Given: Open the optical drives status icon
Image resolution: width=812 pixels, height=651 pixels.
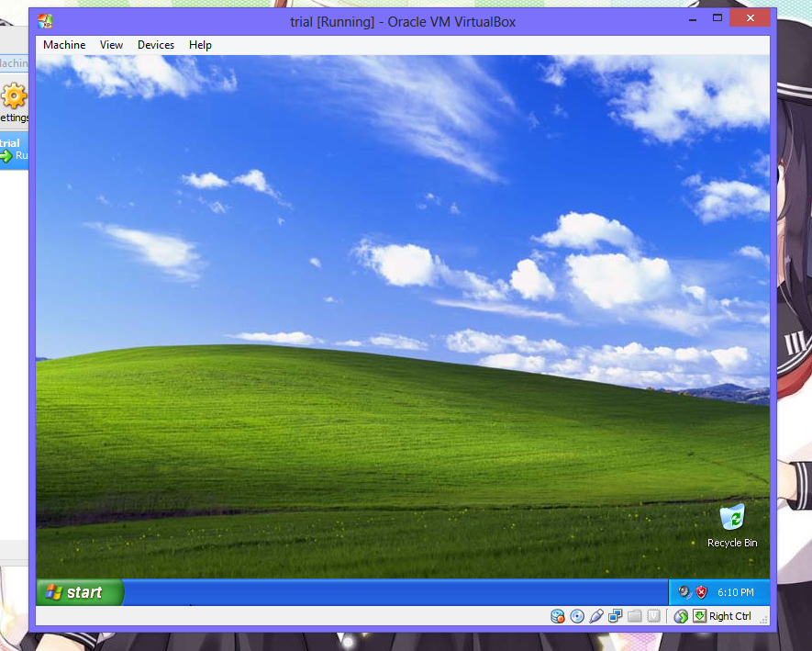Looking at the screenshot, I should point(576,615).
